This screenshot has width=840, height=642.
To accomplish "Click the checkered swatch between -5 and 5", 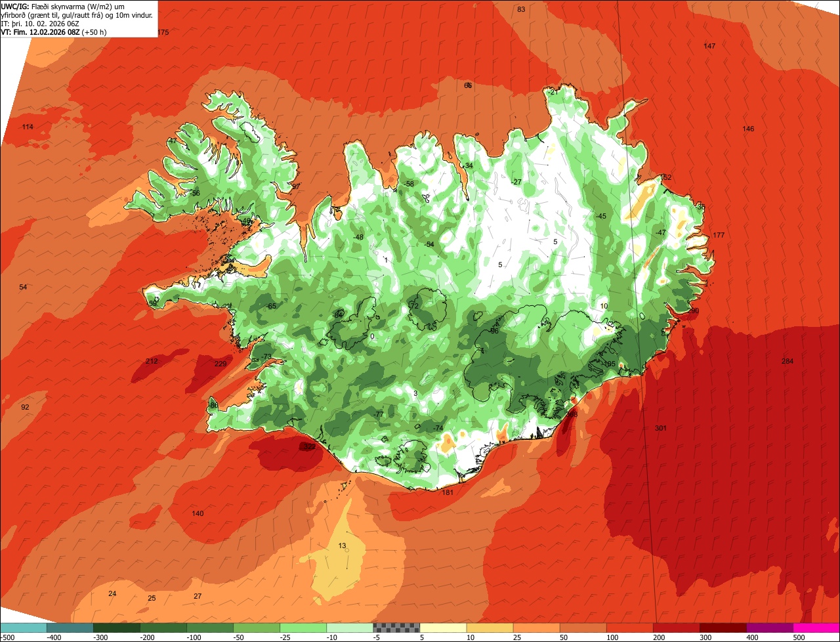I will [396, 628].
